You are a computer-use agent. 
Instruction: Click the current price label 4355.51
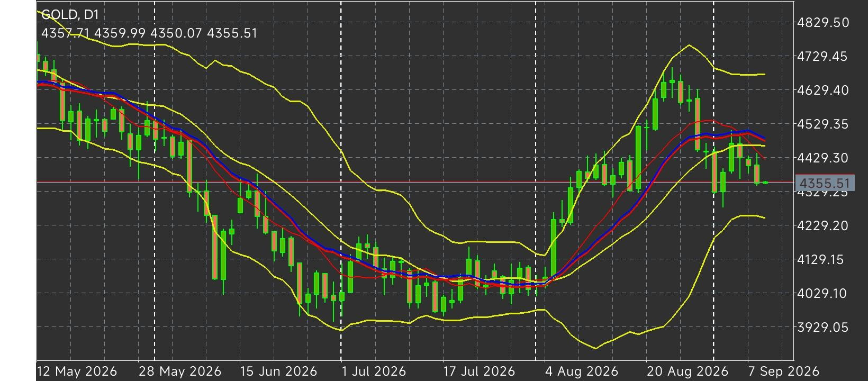[825, 183]
